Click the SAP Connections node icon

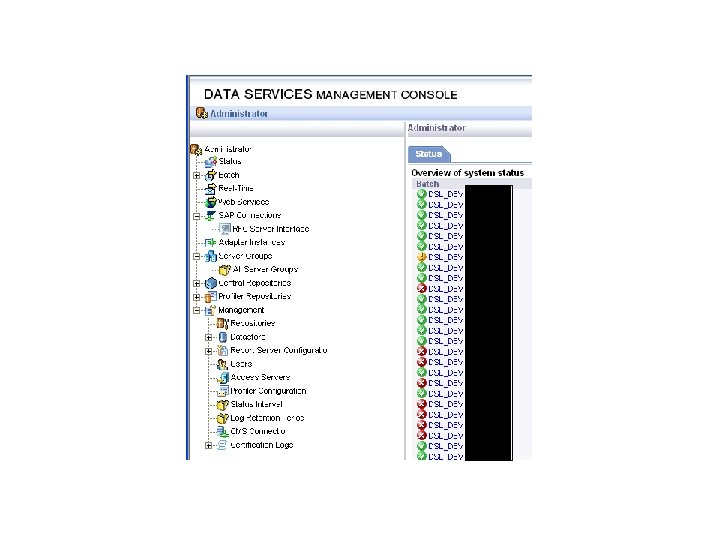(211, 215)
